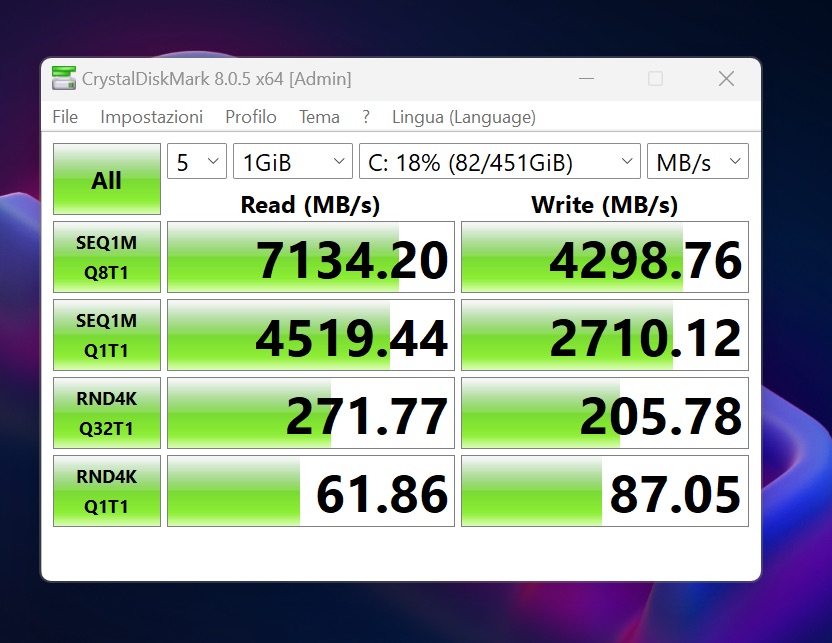Open the Lingua (Language) menu

pyautogui.click(x=464, y=117)
